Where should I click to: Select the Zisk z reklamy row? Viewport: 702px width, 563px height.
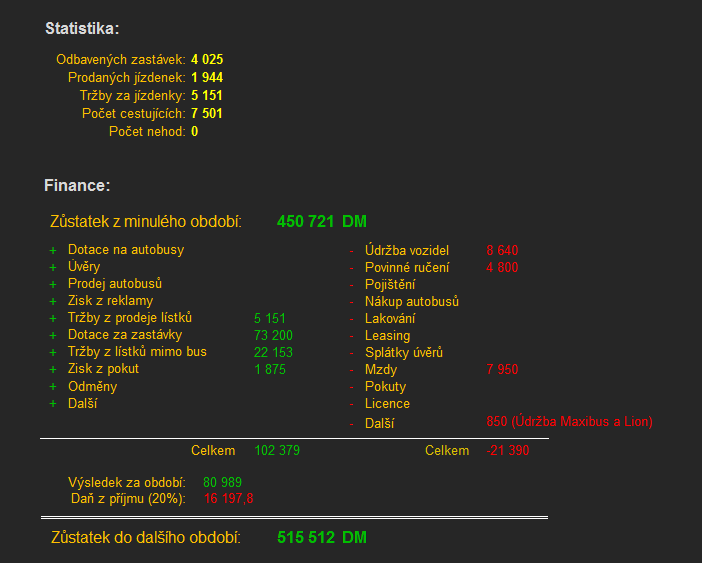110,301
